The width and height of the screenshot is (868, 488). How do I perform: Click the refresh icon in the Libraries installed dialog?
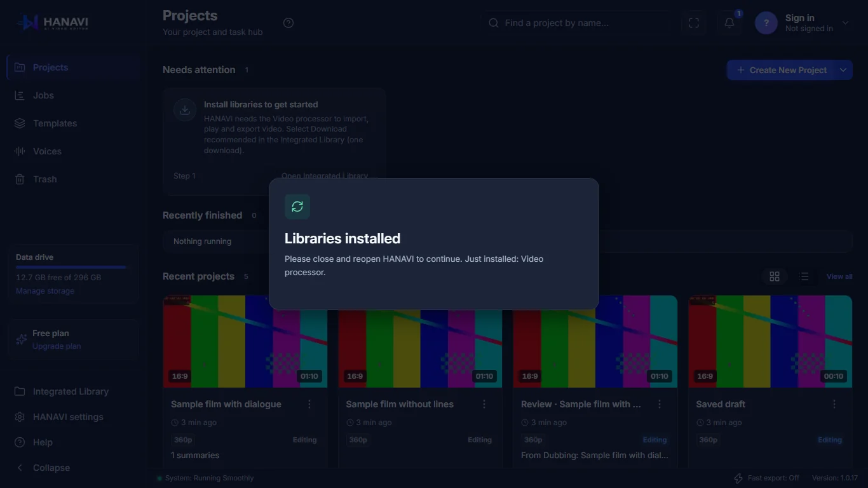[297, 207]
